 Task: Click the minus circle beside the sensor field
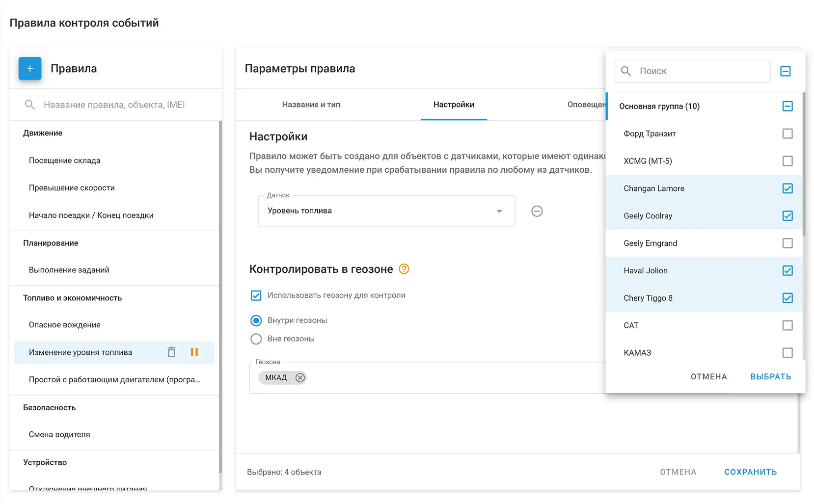point(537,211)
